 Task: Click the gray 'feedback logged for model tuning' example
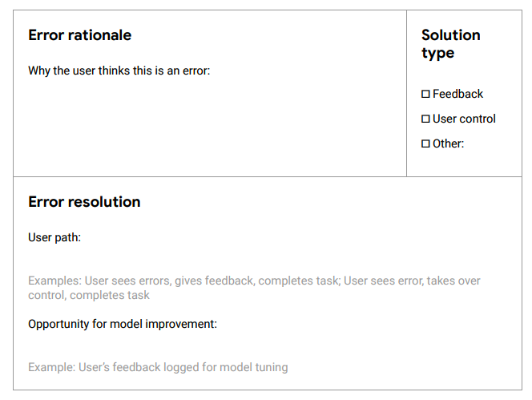(x=158, y=367)
